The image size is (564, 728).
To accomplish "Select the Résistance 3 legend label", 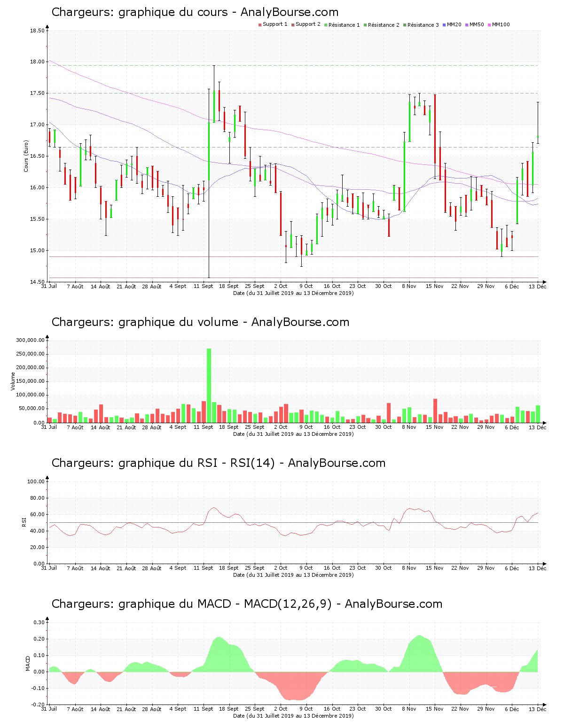I will 423,25.
